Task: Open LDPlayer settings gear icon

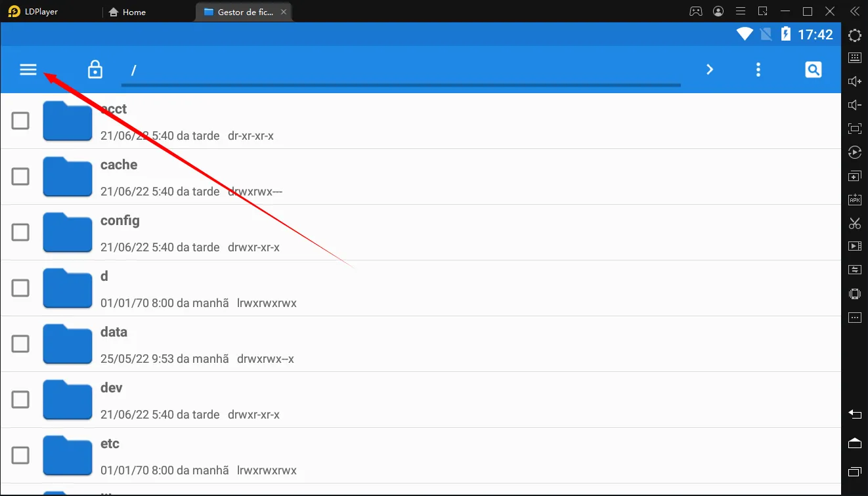Action: pos(854,35)
